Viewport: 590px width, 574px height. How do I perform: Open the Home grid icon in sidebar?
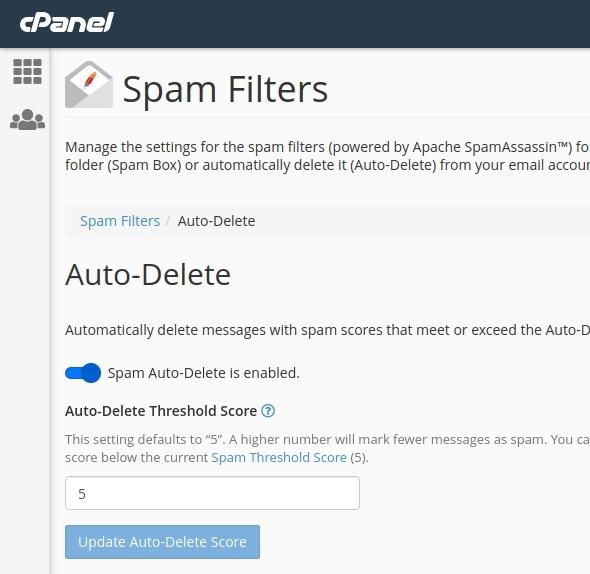pos(27,72)
